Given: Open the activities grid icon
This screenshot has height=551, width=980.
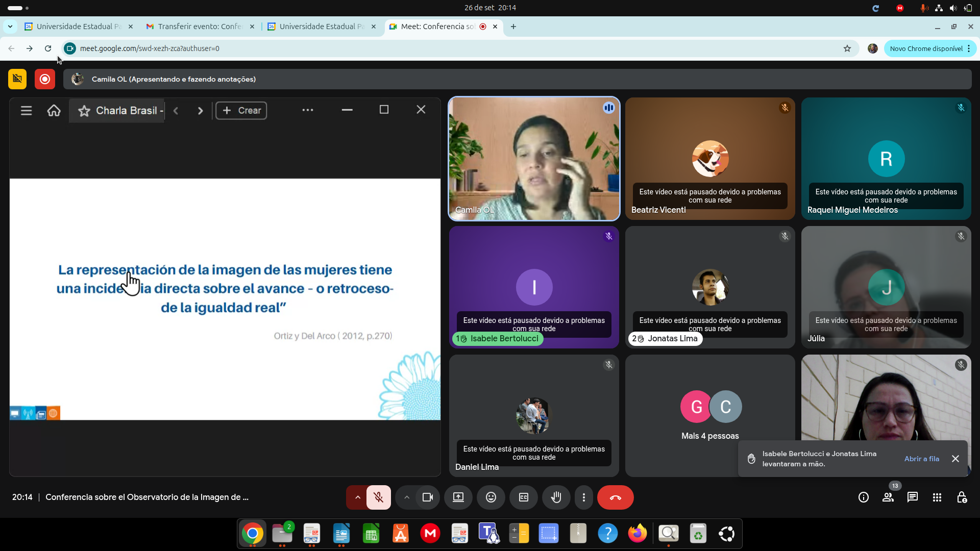Looking at the screenshot, I should [937, 497].
